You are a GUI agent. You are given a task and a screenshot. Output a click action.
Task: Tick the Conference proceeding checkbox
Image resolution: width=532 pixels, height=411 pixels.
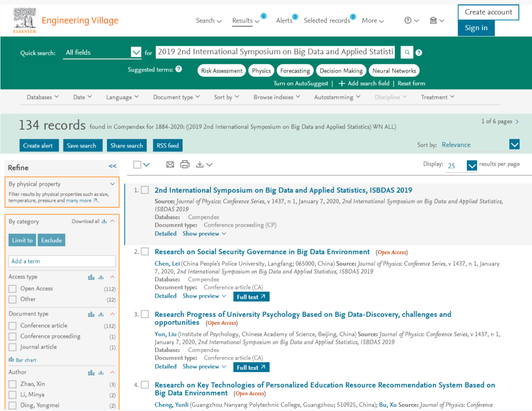(x=13, y=337)
